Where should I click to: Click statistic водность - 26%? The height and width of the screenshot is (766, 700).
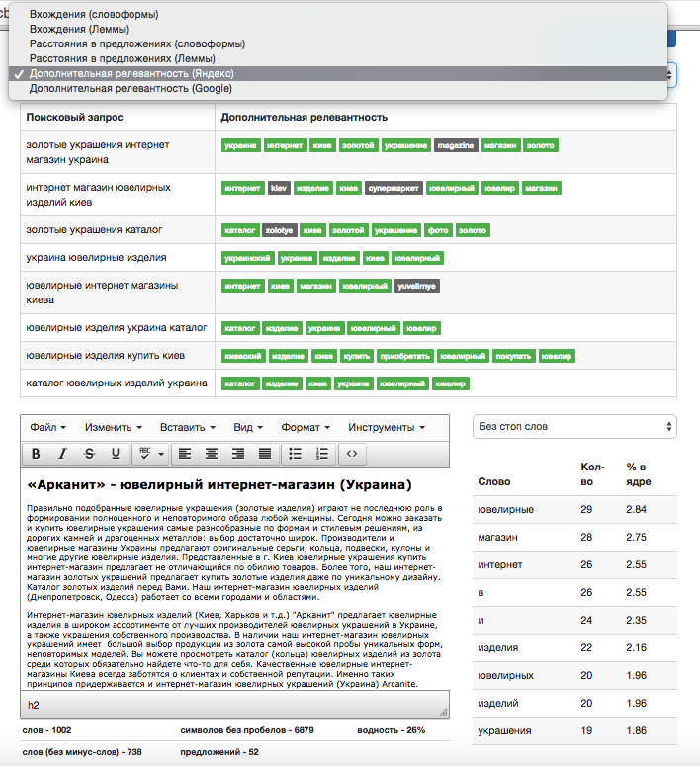pyautogui.click(x=392, y=730)
